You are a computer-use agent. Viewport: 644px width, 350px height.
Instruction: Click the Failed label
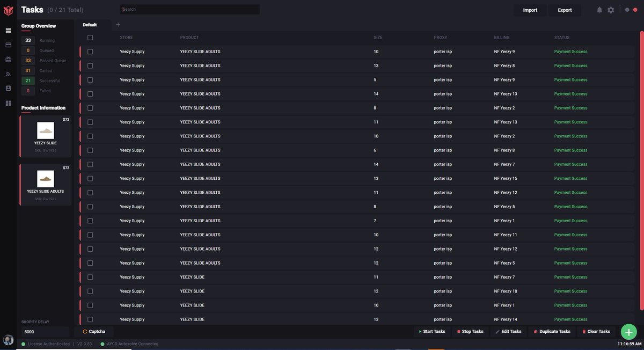[45, 91]
